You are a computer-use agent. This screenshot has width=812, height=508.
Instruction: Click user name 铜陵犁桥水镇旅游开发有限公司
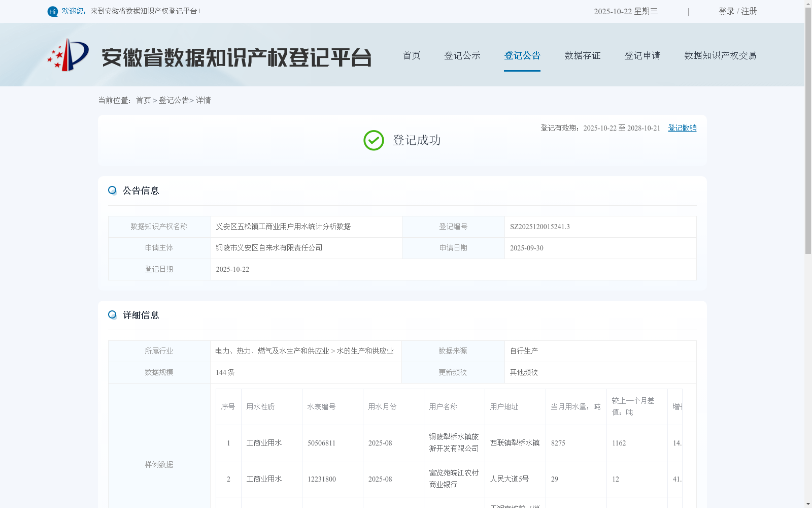coord(454,442)
